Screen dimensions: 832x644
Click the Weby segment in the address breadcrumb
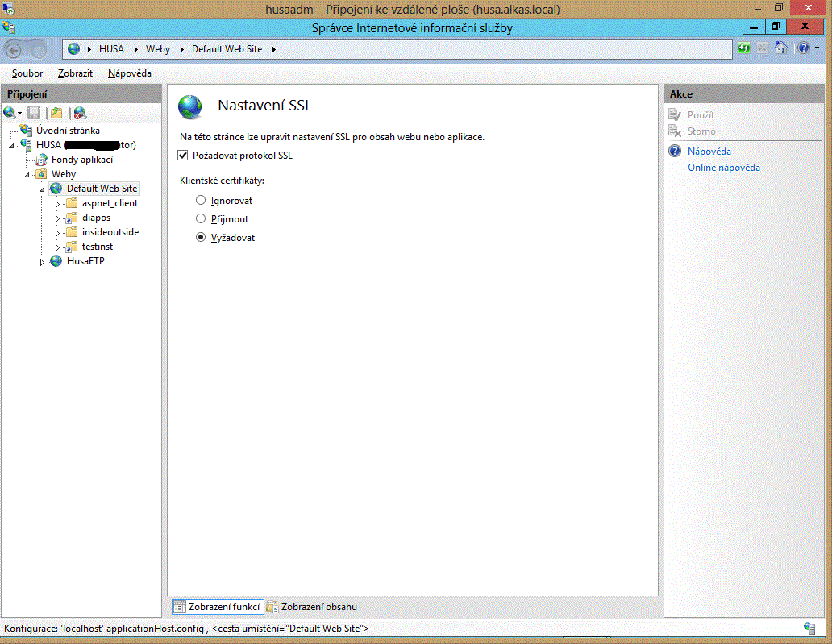click(x=158, y=49)
